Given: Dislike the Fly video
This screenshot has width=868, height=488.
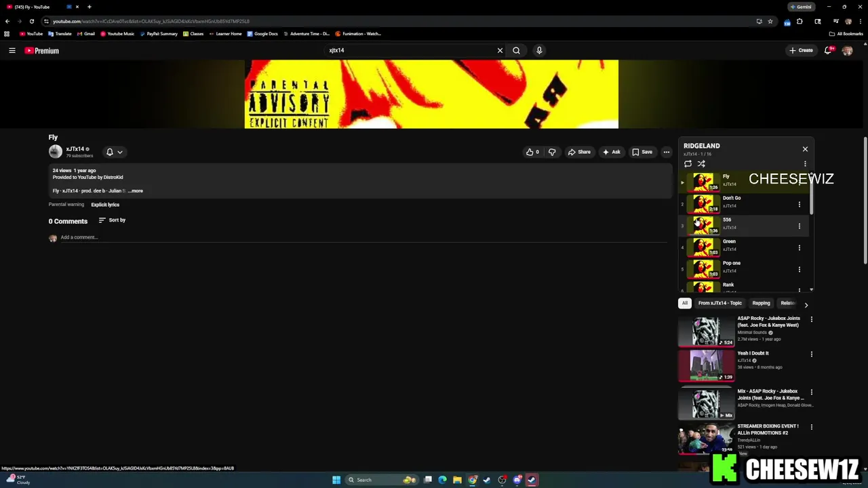Looking at the screenshot, I should click(x=552, y=152).
